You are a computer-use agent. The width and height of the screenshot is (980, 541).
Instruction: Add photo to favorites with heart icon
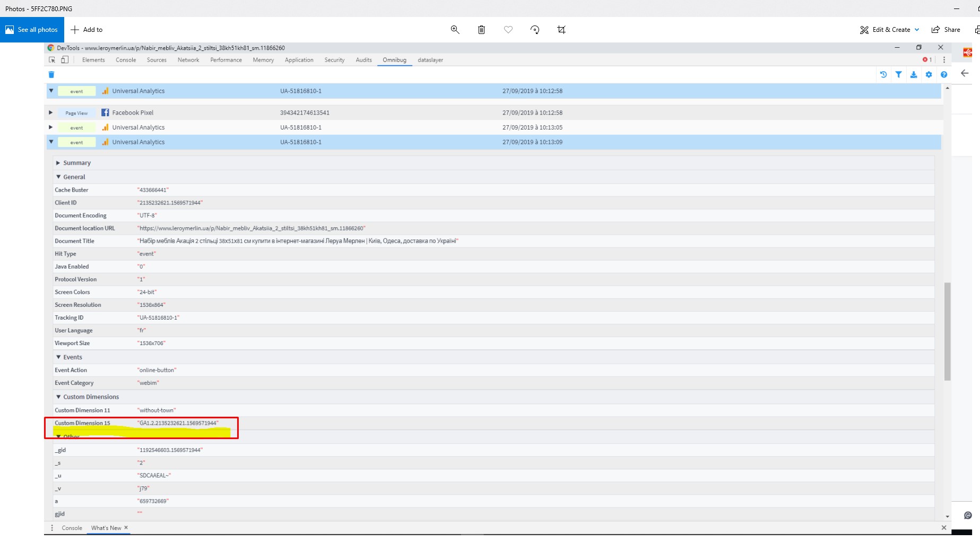click(508, 30)
